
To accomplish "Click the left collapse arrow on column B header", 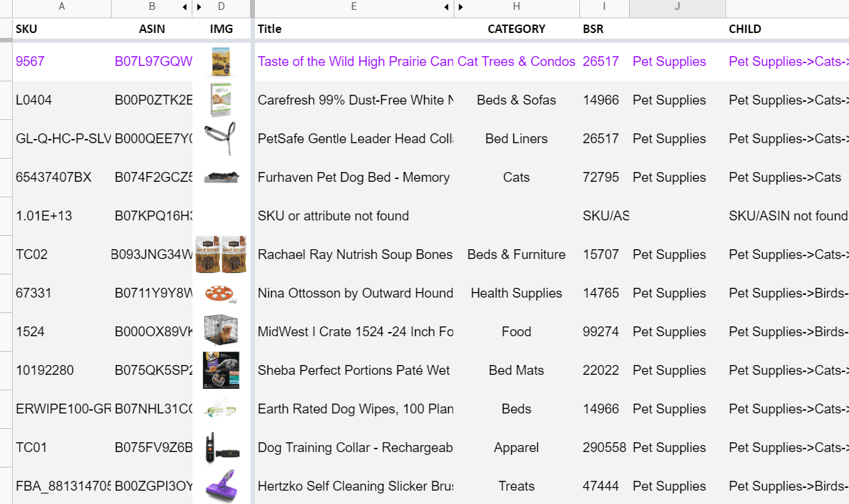I will click(184, 7).
